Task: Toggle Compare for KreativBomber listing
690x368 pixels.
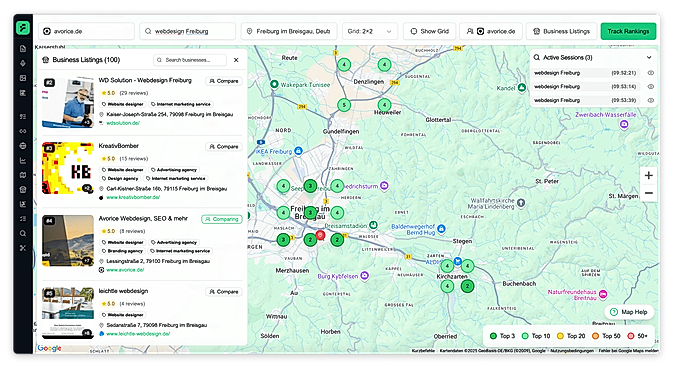Action: tap(224, 147)
